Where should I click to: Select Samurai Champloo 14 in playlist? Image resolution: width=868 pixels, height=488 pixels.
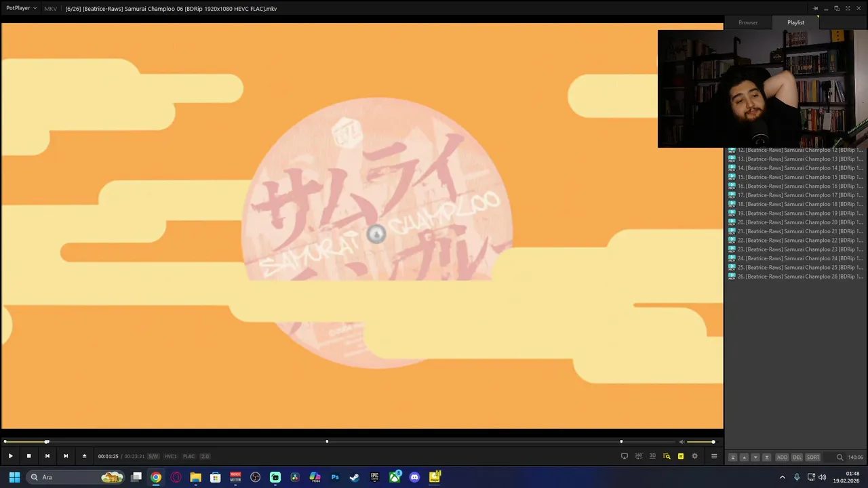(795, 168)
